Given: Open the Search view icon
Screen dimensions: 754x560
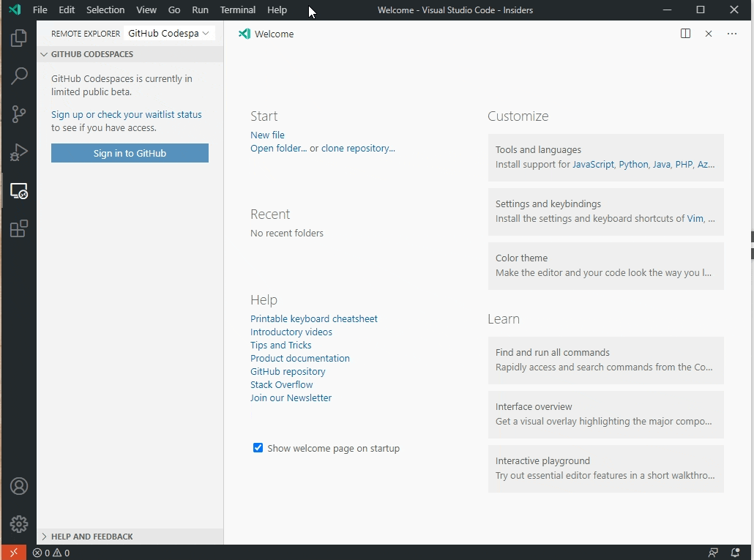Looking at the screenshot, I should pyautogui.click(x=19, y=76).
